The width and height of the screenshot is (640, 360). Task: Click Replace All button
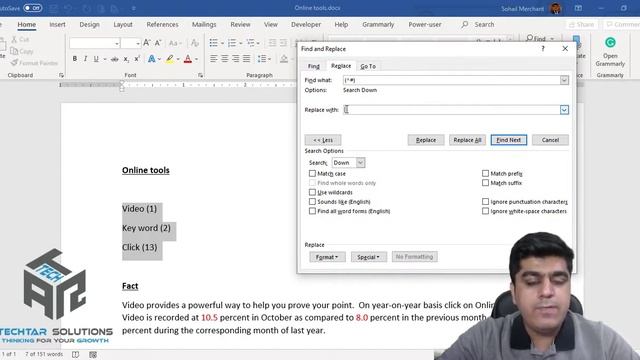click(467, 140)
